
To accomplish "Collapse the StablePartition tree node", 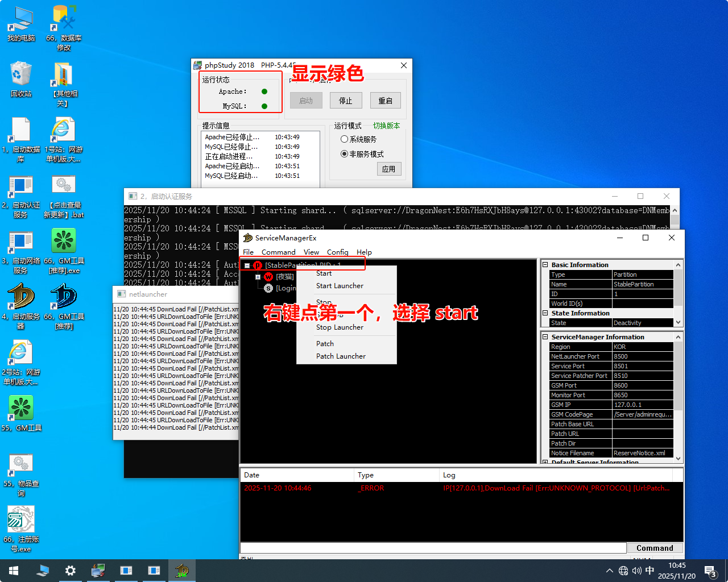I will pos(247,265).
